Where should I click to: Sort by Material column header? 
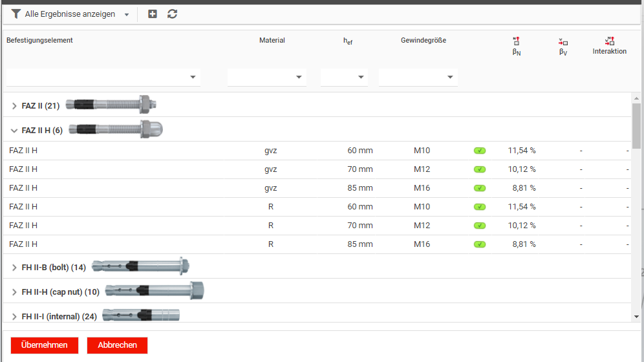coord(272,40)
